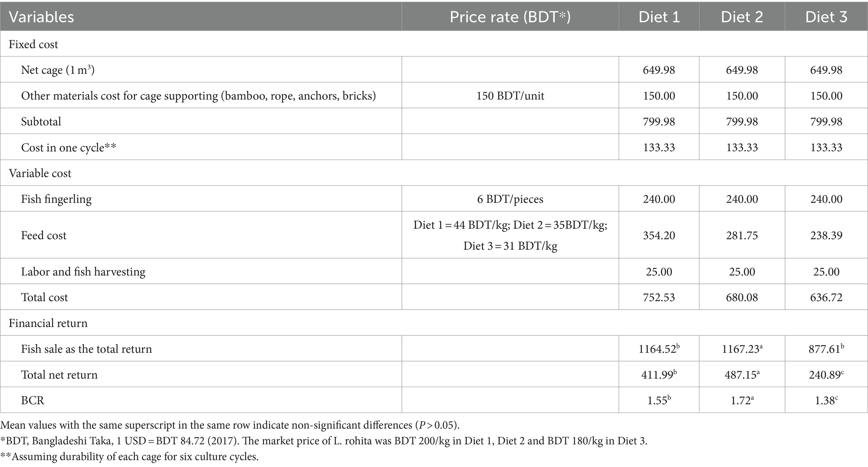Click the 6 BDT/pieces price cell
The height and width of the screenshot is (467, 868).
click(510, 199)
